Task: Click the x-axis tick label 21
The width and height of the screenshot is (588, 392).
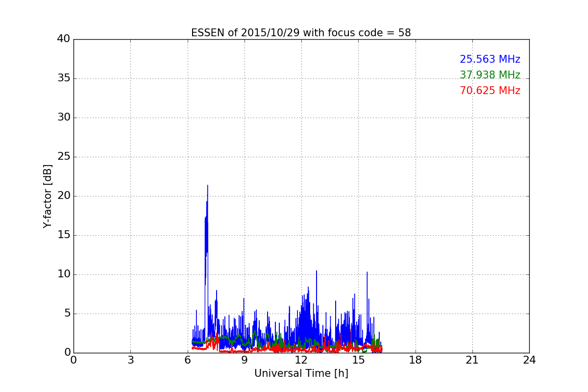Action: coord(472,360)
